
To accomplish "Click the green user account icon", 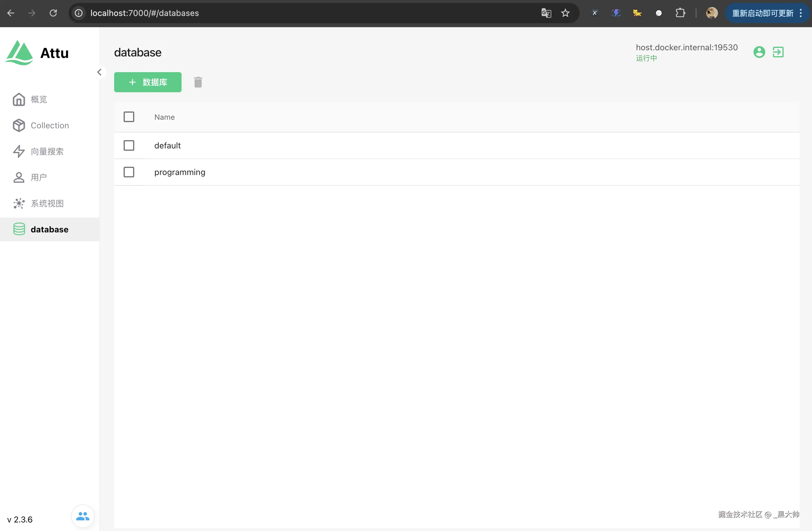I will click(759, 52).
